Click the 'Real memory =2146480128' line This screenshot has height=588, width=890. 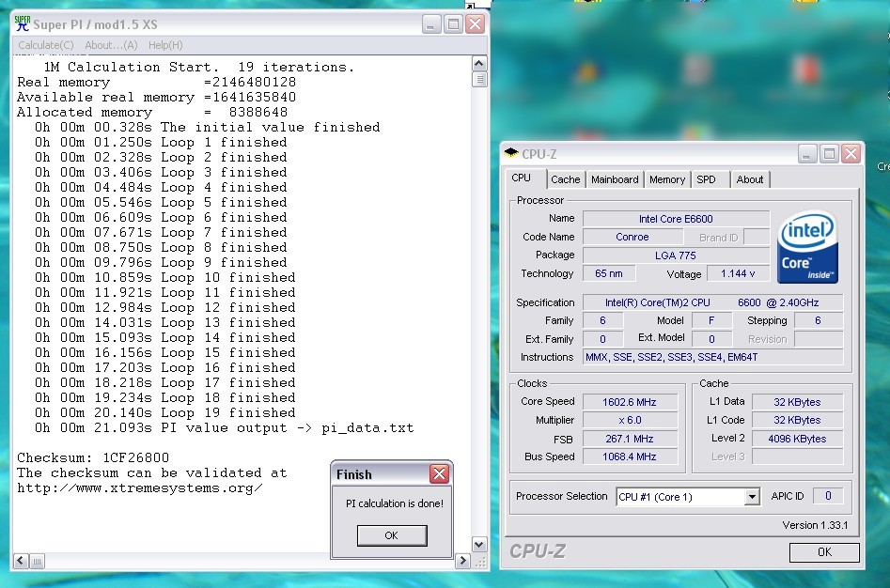click(x=156, y=83)
